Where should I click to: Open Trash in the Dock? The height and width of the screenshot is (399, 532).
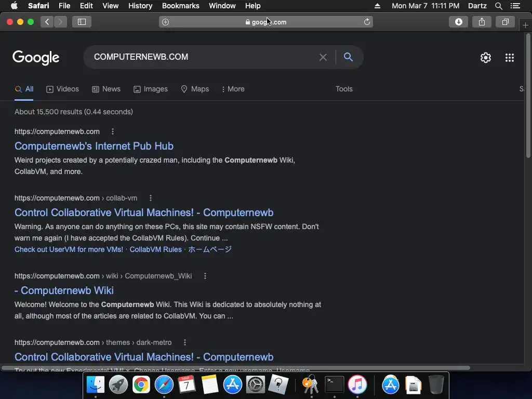[x=436, y=384]
